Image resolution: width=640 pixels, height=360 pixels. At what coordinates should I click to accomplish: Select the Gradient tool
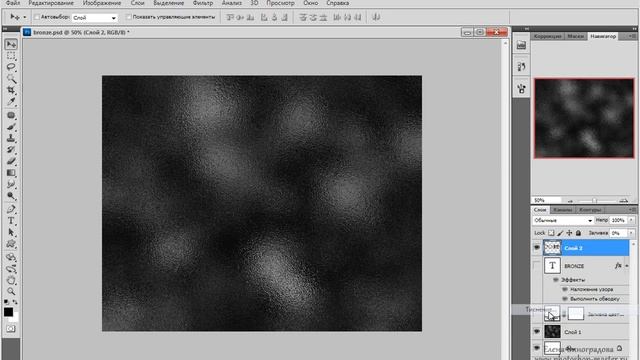pos(11,173)
